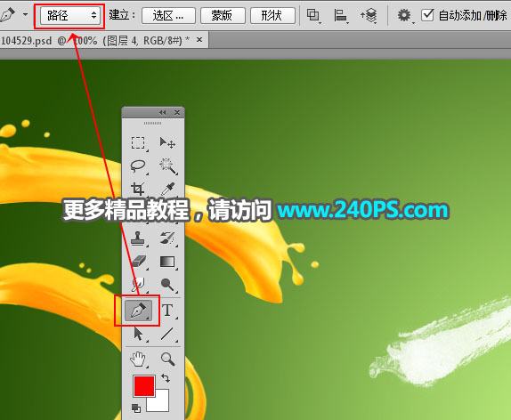Open the pen tool preset picker arrow

25,14
